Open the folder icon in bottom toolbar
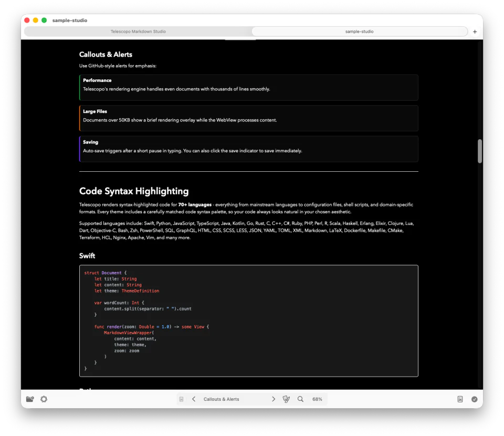 pyautogui.click(x=30, y=399)
